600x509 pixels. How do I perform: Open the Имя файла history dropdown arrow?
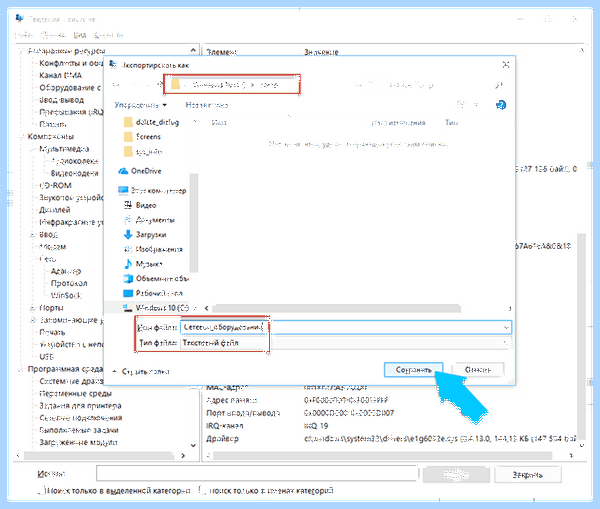point(506,328)
